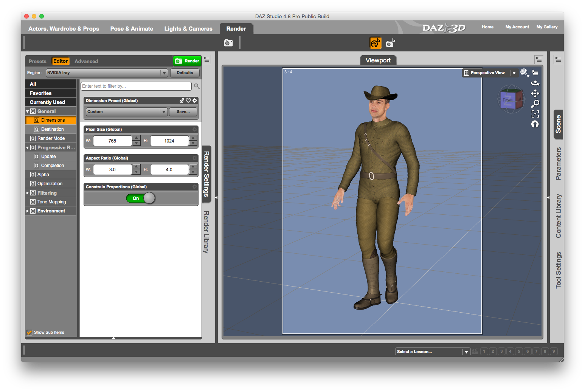585x392 pixels.
Task: Click the Save... preset button
Action: [183, 112]
